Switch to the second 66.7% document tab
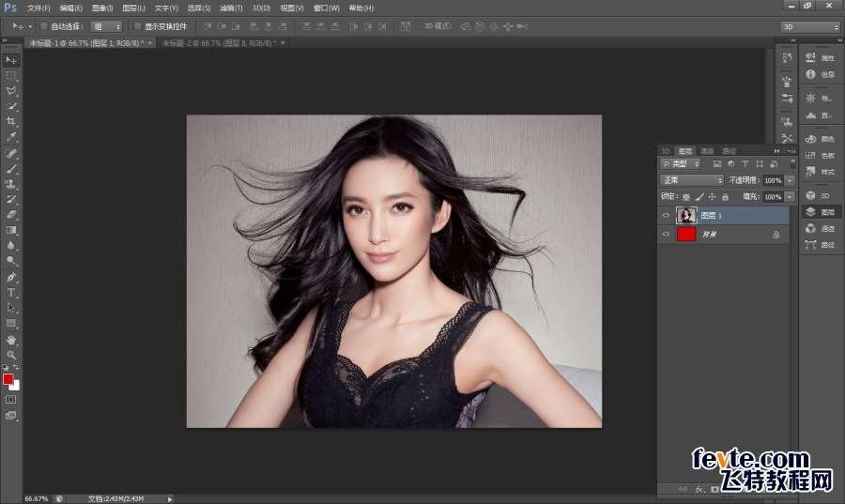 pos(220,42)
